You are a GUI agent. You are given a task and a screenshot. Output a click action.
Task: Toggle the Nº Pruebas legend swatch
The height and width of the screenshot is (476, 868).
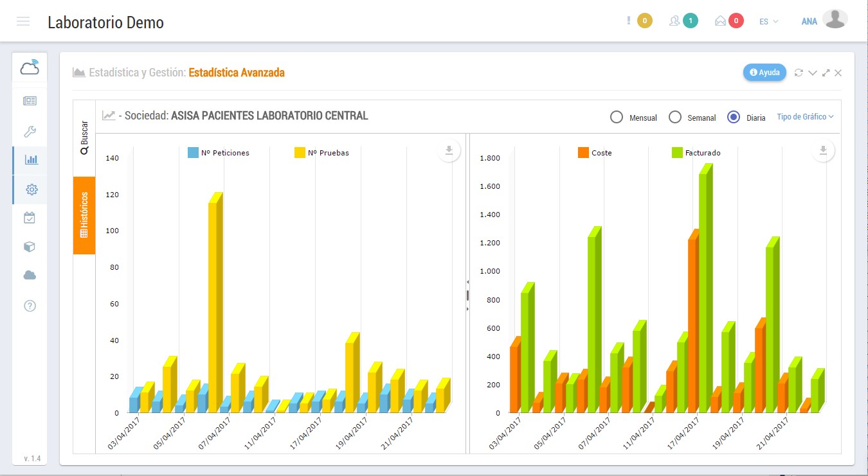click(300, 153)
